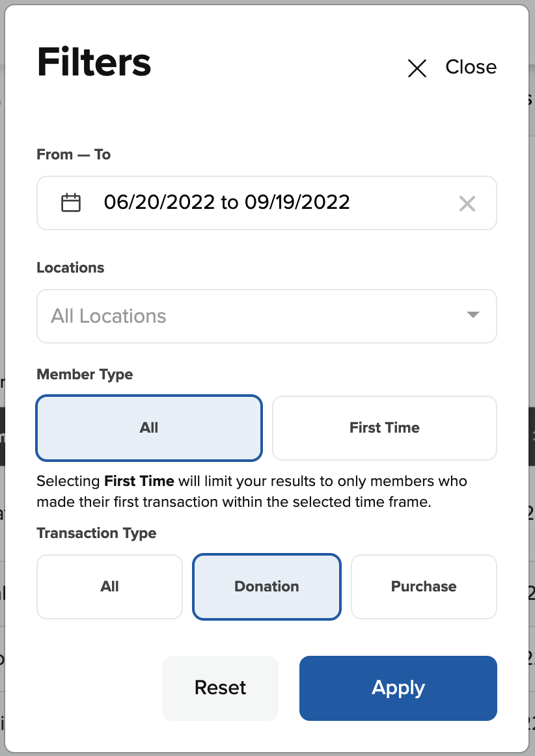Click the Transaction Type section label
The image size is (535, 756).
(x=96, y=533)
